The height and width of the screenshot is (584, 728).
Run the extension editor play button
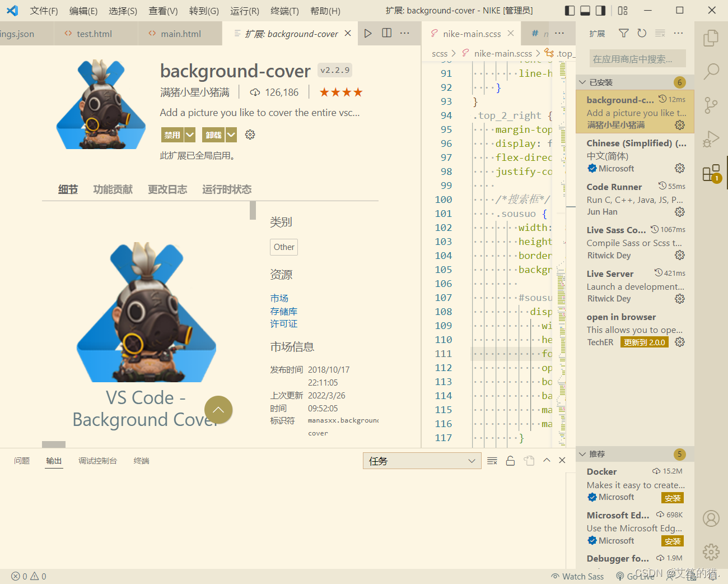click(x=368, y=34)
